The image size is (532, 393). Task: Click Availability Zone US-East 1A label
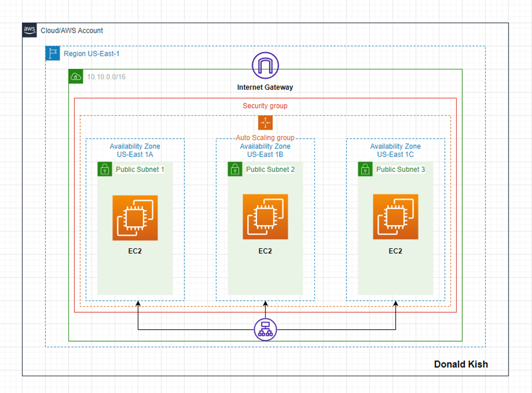point(135,150)
